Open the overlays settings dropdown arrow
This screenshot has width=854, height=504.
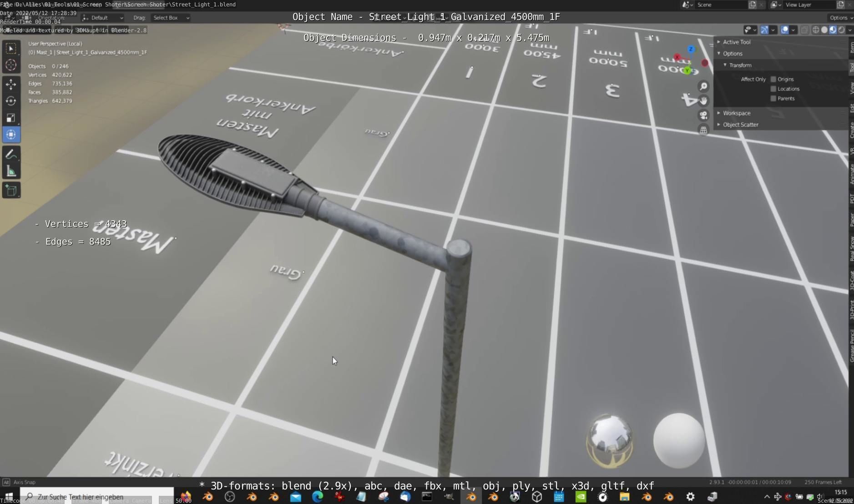[793, 30]
